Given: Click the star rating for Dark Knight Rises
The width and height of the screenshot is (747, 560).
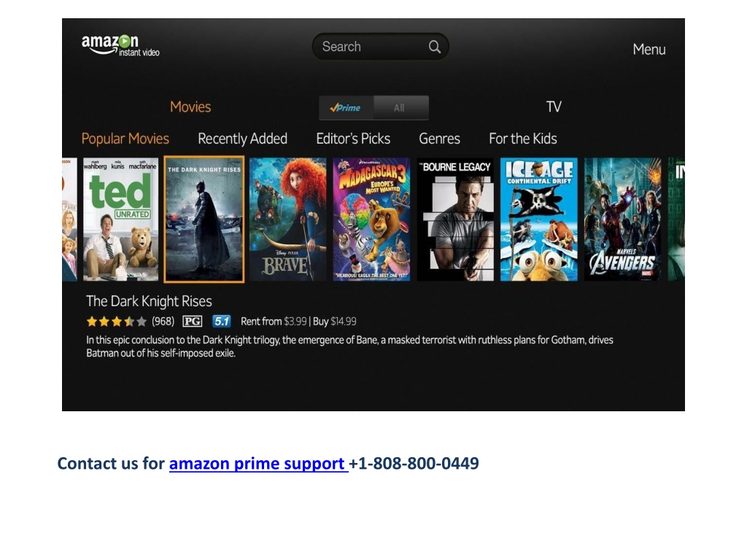Looking at the screenshot, I should pos(116,322).
